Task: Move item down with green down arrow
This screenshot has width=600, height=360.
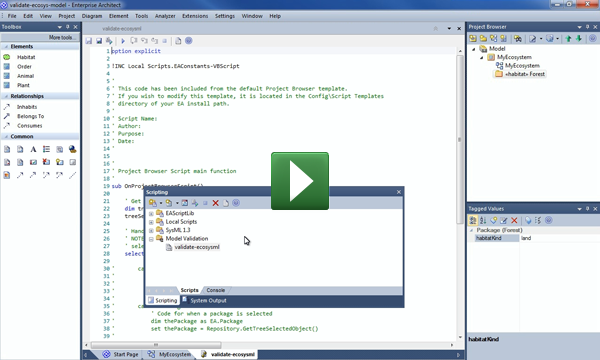Action: [579, 38]
